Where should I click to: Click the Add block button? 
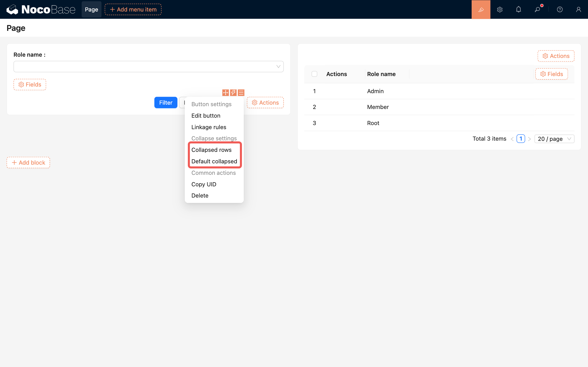[x=28, y=163]
